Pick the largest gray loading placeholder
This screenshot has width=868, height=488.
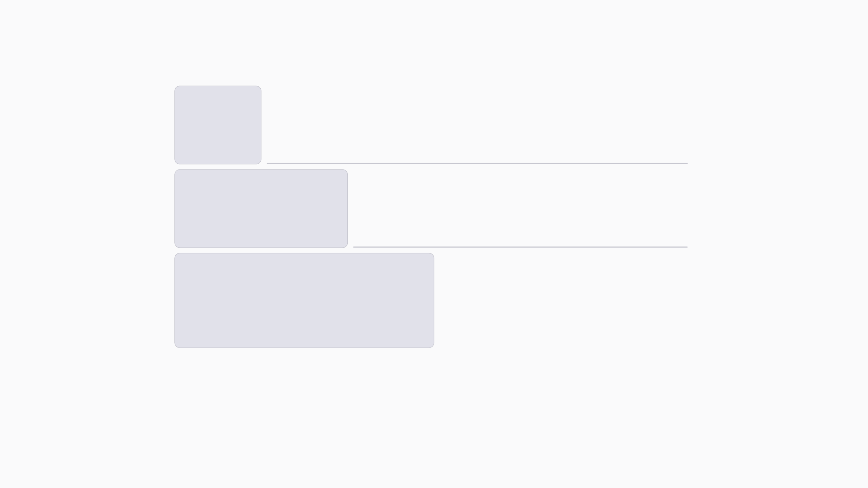coord(304,300)
